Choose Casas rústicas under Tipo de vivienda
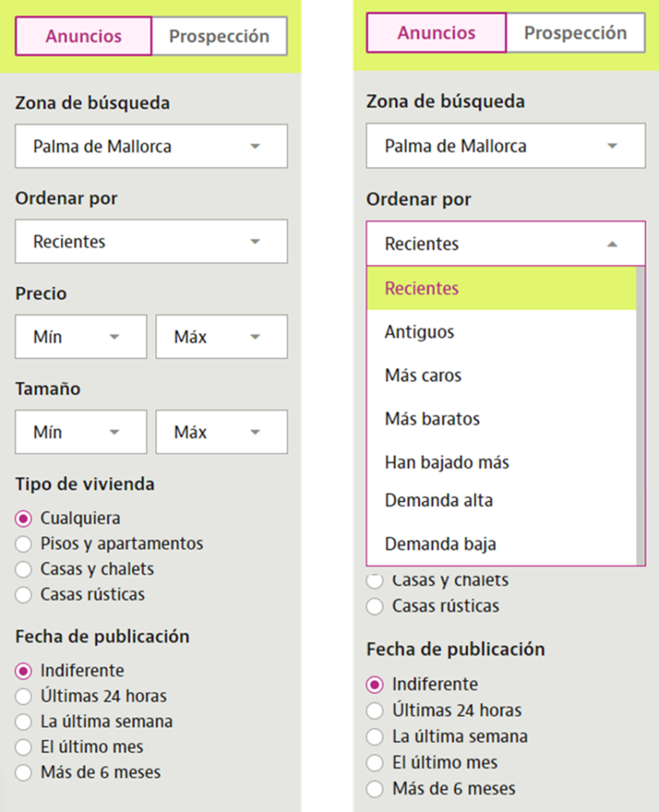The width and height of the screenshot is (659, 812). [x=23, y=595]
